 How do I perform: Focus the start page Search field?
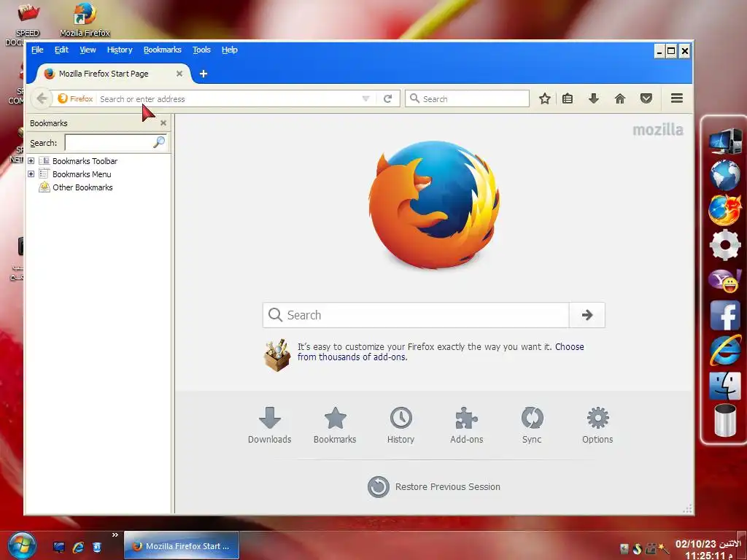pyautogui.click(x=416, y=315)
